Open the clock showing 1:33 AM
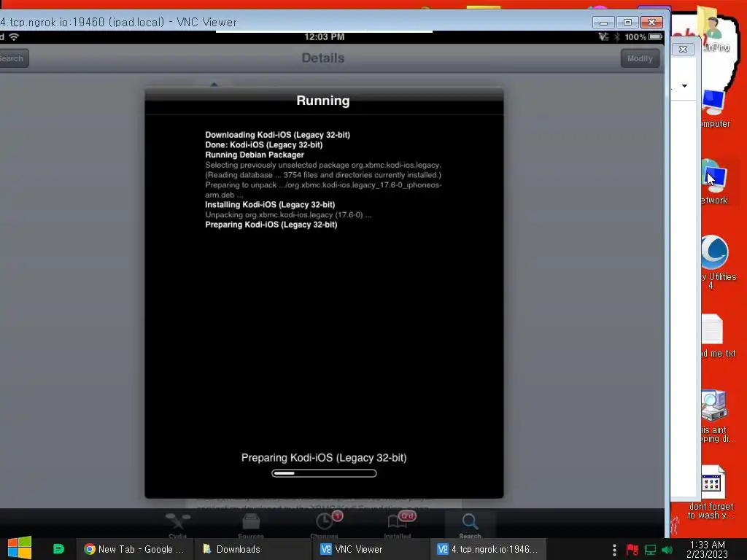Image resolution: width=747 pixels, height=560 pixels. click(x=707, y=549)
